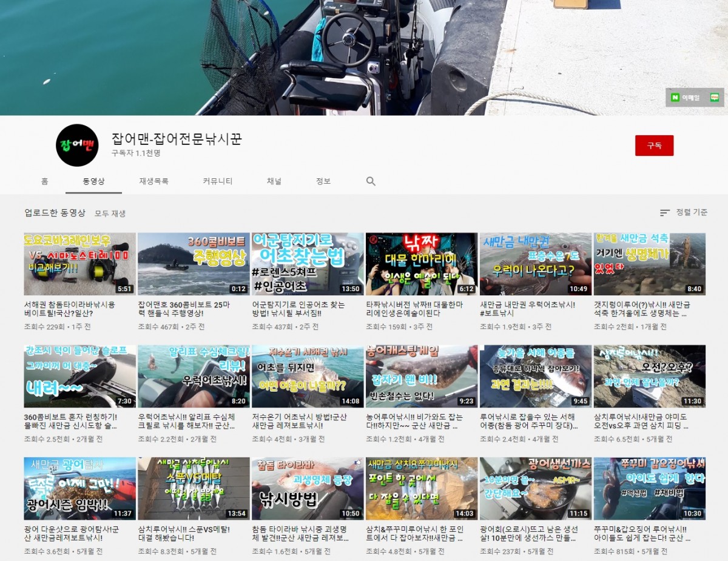
Task: Click the 잡어맨-잡어전문낚시꾼 channel name
Action: (177, 139)
